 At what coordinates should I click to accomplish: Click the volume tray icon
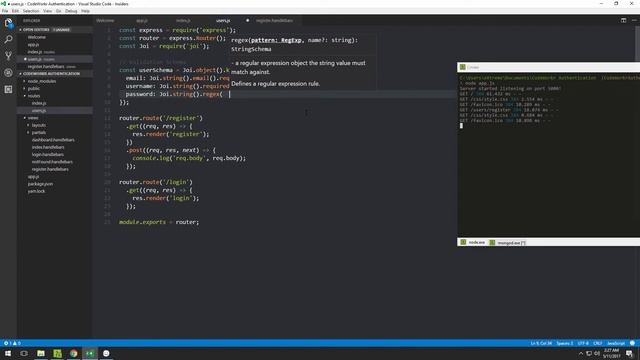tap(597, 353)
